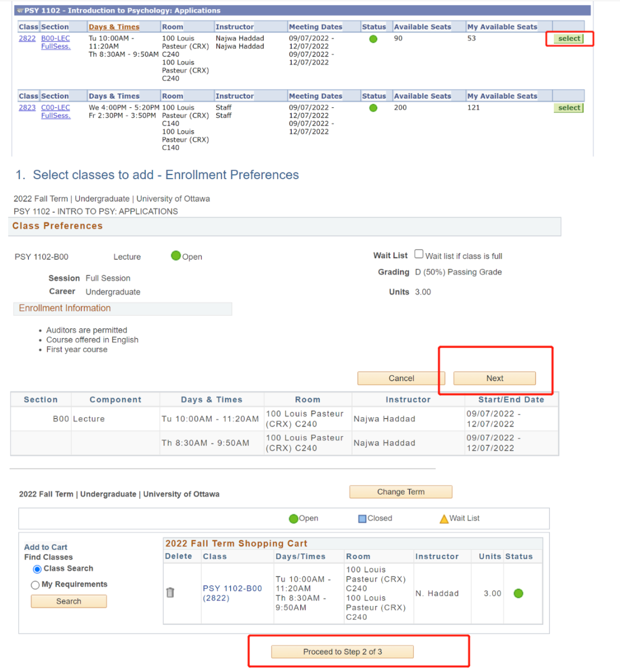Collapse the PSY 1102 course header triangle

tap(20, 10)
